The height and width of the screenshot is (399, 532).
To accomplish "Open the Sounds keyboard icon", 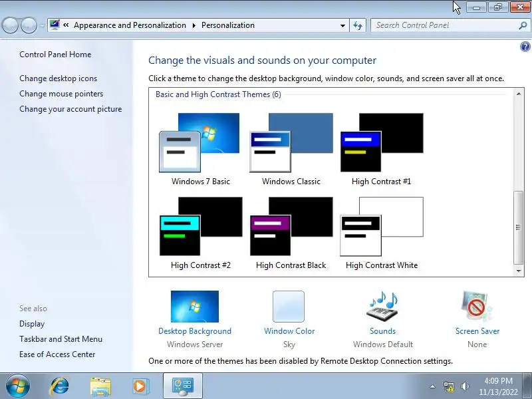I will tap(383, 307).
